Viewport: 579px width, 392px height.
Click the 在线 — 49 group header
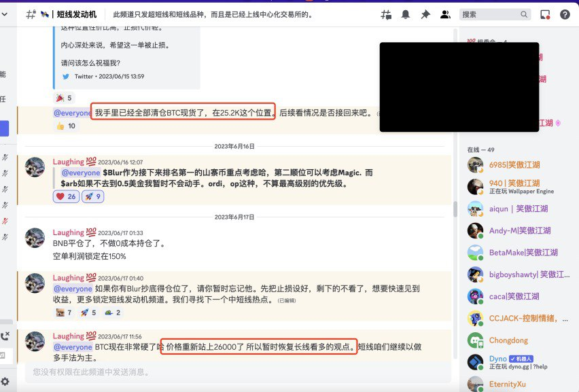tap(480, 149)
